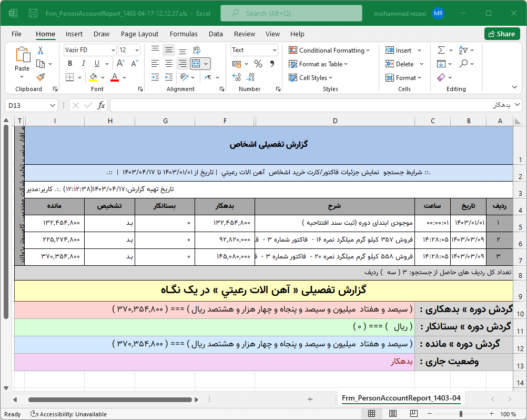Toggle Bold formatting
The height and width of the screenshot is (420, 527).
pos(70,64)
